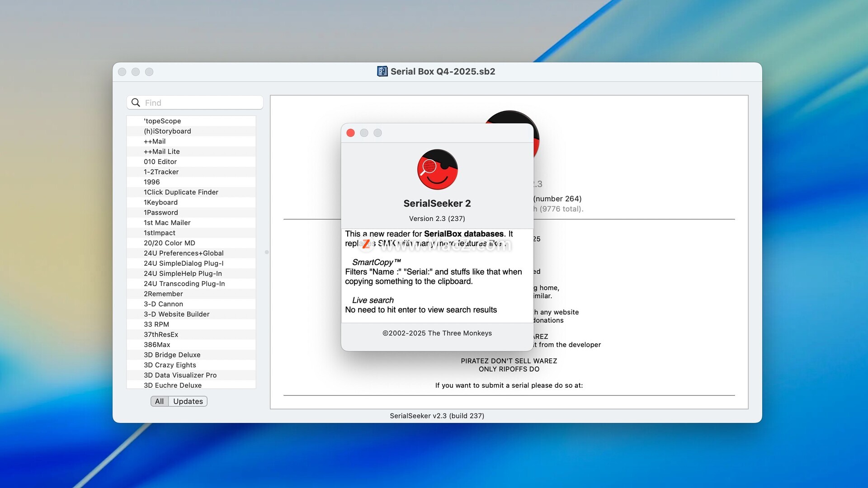Click the copyright Three Monkeys text
This screenshot has height=488, width=868.
point(437,333)
